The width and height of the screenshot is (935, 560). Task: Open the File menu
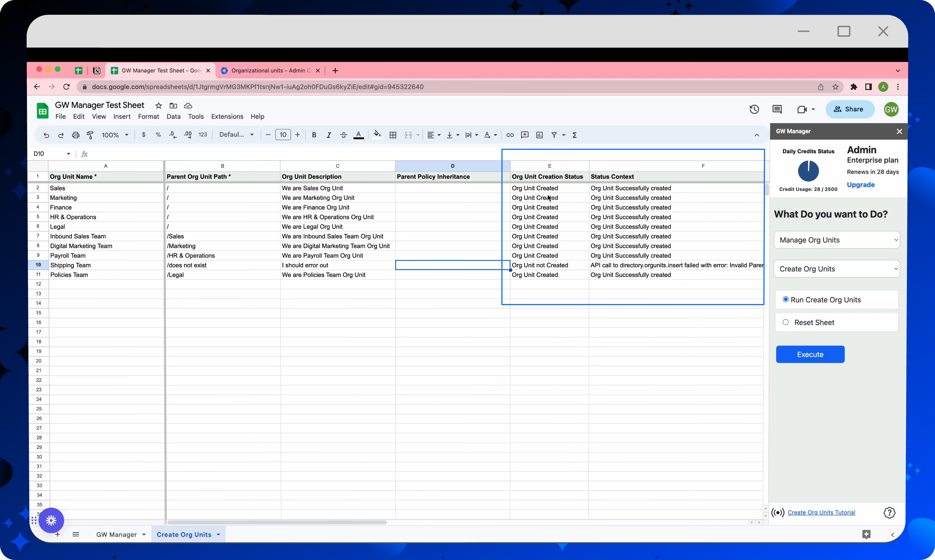click(x=60, y=117)
